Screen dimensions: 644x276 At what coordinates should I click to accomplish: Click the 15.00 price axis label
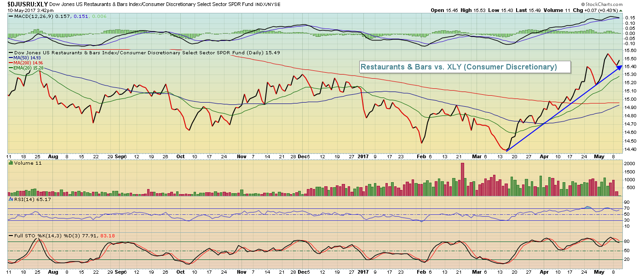pyautogui.click(x=630, y=99)
